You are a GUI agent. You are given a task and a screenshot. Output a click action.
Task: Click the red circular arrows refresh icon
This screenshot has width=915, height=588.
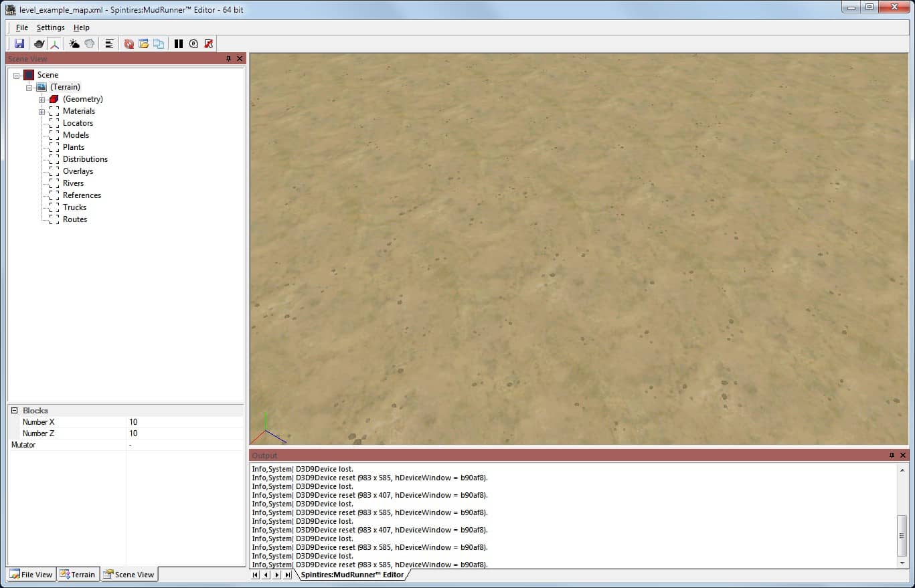129,43
